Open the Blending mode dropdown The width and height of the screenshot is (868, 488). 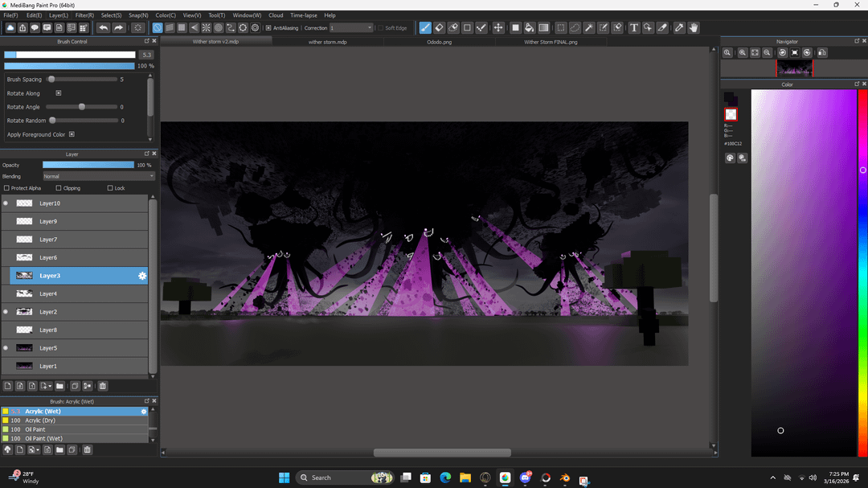[x=98, y=176]
